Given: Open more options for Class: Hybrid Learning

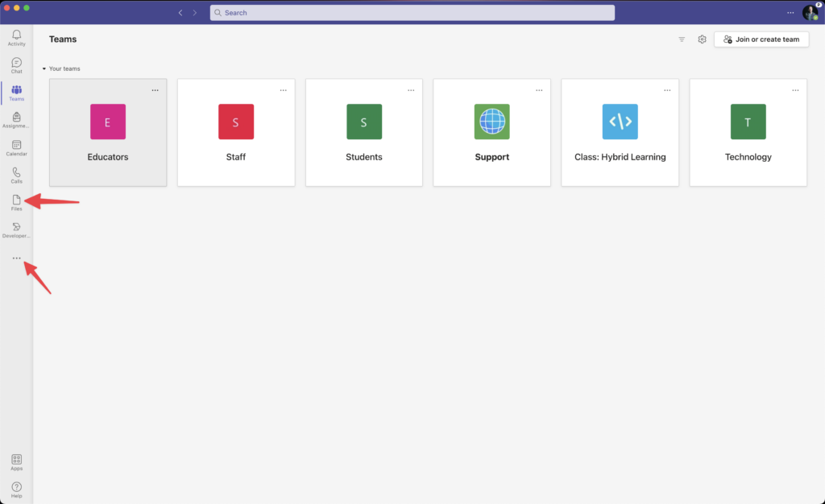Looking at the screenshot, I should (x=667, y=90).
